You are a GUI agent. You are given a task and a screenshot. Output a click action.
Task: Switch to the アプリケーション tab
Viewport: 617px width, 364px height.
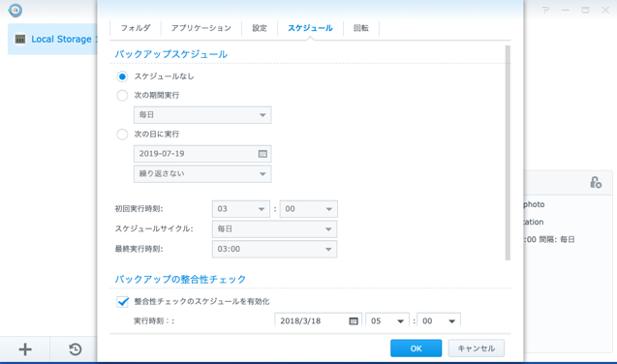click(201, 28)
